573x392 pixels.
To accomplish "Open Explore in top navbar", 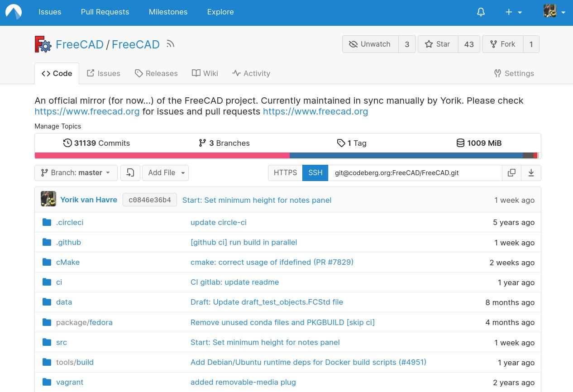I will (220, 12).
